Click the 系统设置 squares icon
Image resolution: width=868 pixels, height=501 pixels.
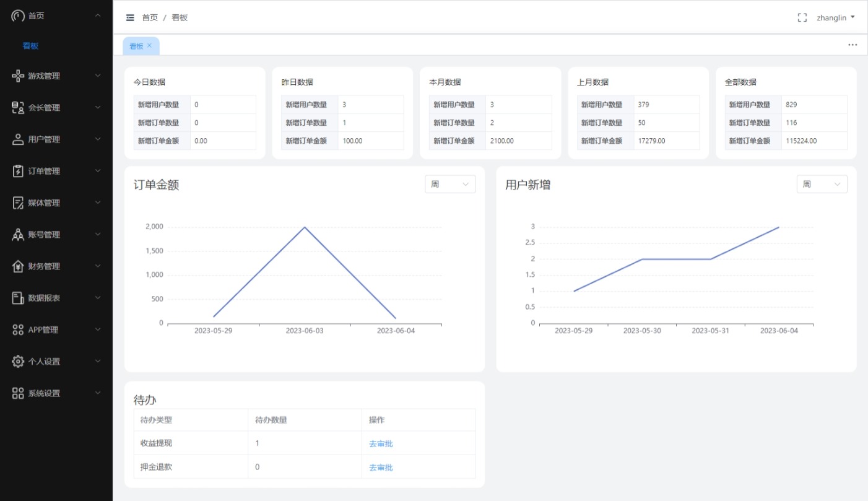point(18,393)
